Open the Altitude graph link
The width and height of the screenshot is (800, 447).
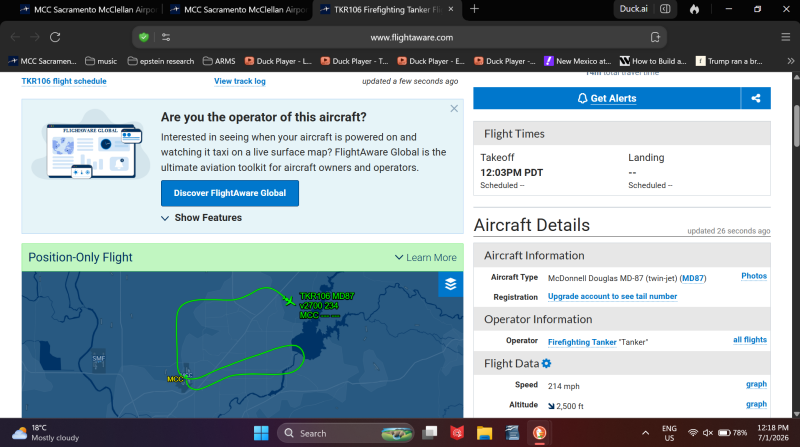756,404
